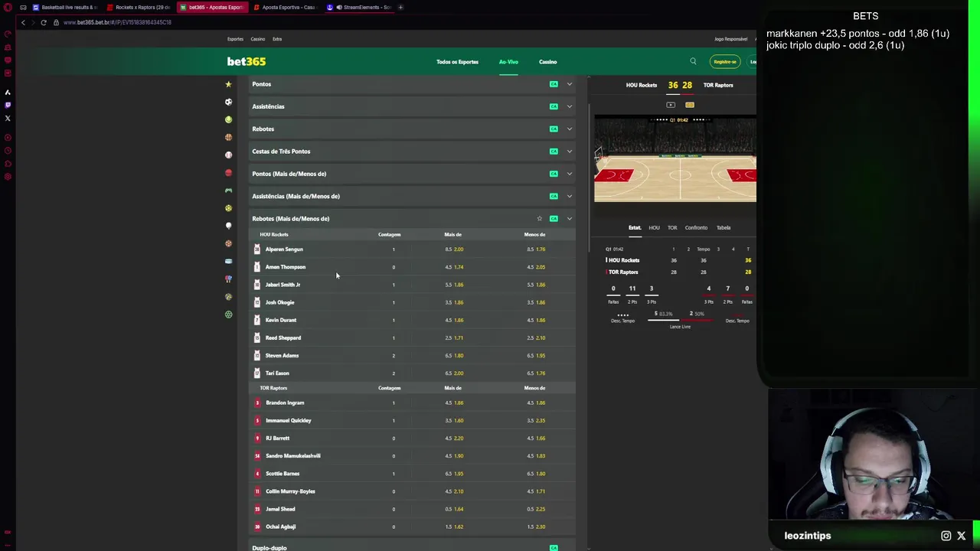Screen dimensions: 980x551
Task: Switch to Rockets x Raptors browser tab
Action: point(139,7)
